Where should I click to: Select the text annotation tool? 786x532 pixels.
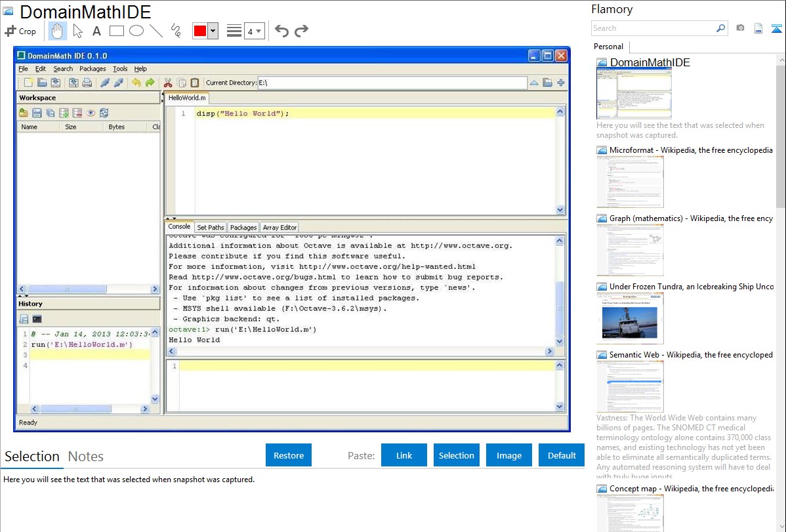[96, 31]
